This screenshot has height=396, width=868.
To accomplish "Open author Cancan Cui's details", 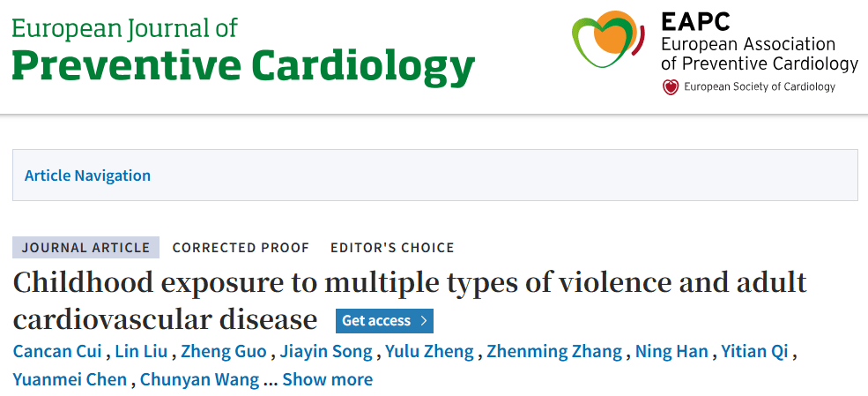I will 57,351.
